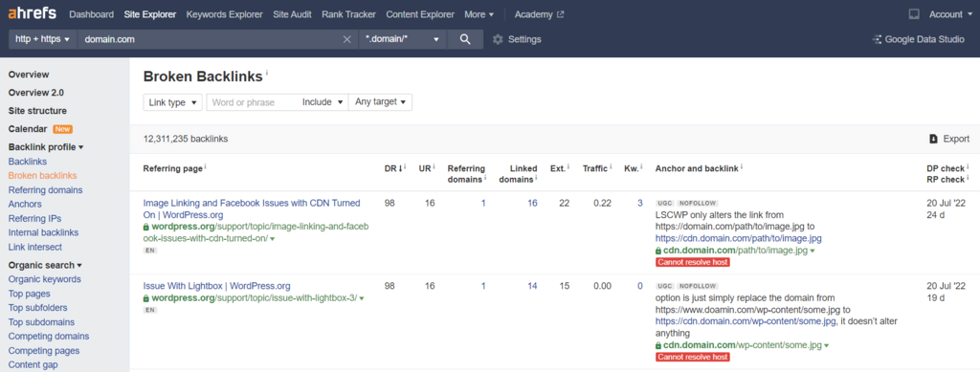The image size is (980, 372).
Task: Open the Include filter dropdown
Action: (x=323, y=102)
